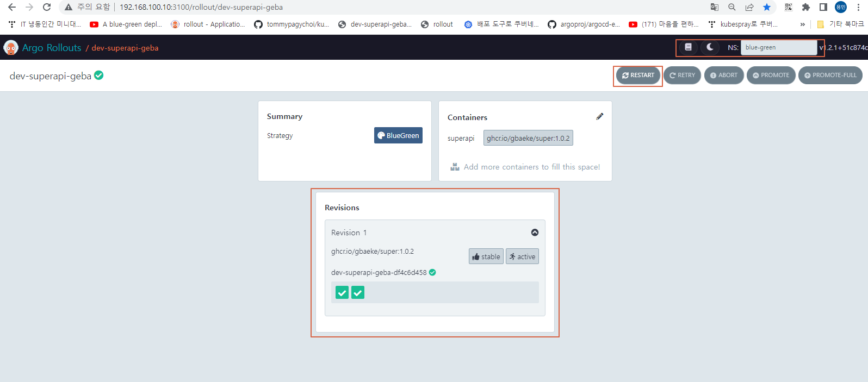868x382 pixels.
Task: Open the browser profile avatar
Action: [x=841, y=7]
